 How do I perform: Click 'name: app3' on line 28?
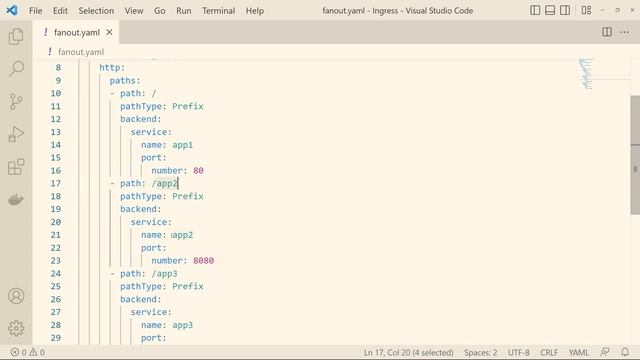point(167,325)
